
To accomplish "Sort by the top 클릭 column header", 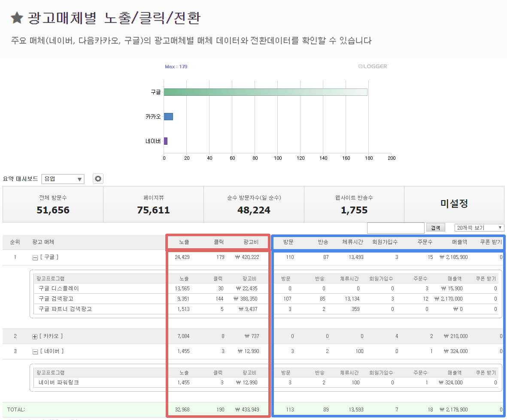I will coord(219,242).
